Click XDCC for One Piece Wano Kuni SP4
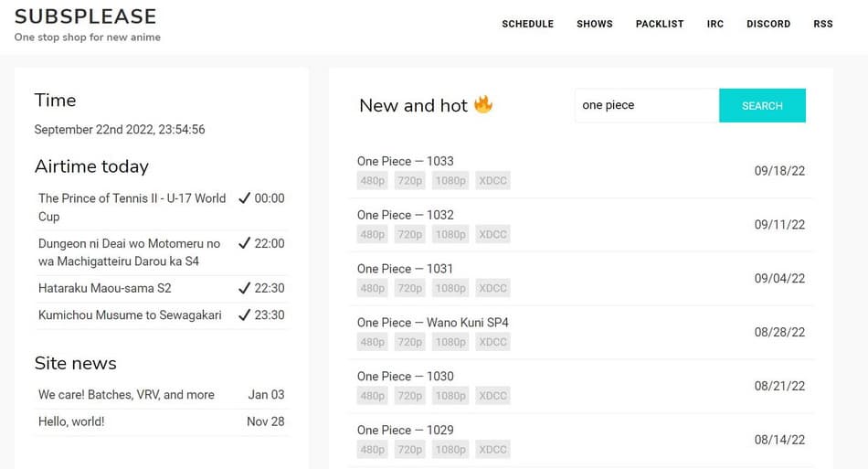 (492, 342)
